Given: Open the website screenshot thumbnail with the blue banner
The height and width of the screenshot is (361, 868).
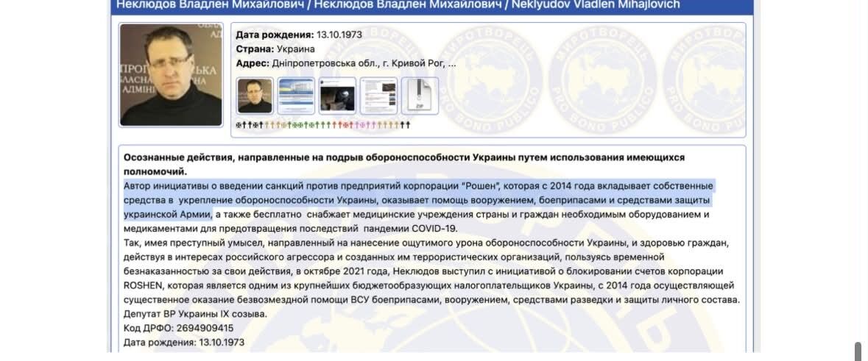Looking at the screenshot, I should point(296,96).
